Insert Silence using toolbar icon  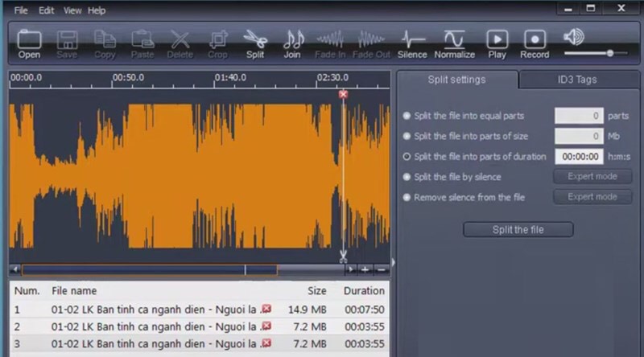[x=412, y=44]
